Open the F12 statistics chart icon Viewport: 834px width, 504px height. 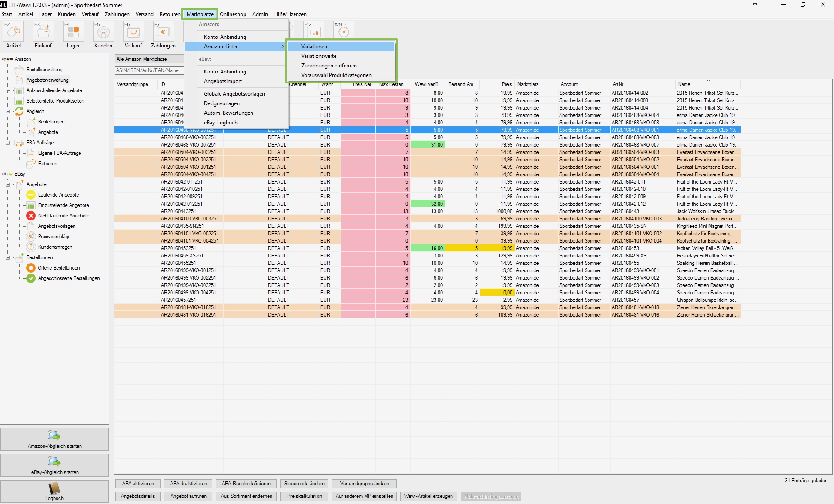click(x=314, y=30)
